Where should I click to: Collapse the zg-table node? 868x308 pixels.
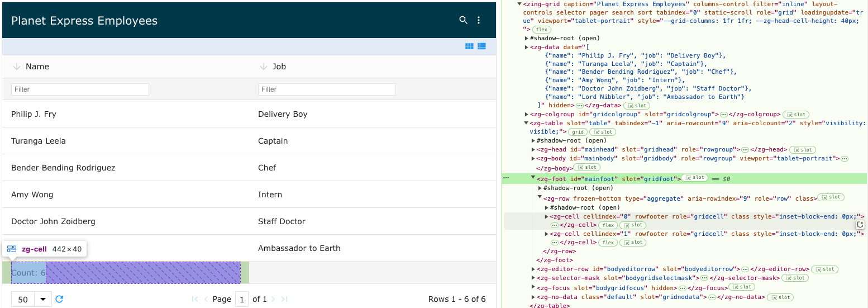point(526,123)
